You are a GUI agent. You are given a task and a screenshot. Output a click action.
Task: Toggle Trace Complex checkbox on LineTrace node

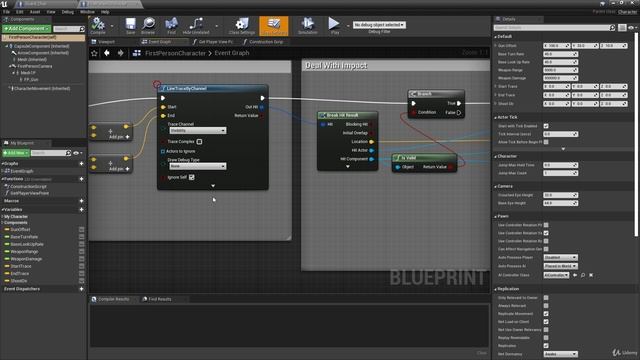click(x=199, y=142)
